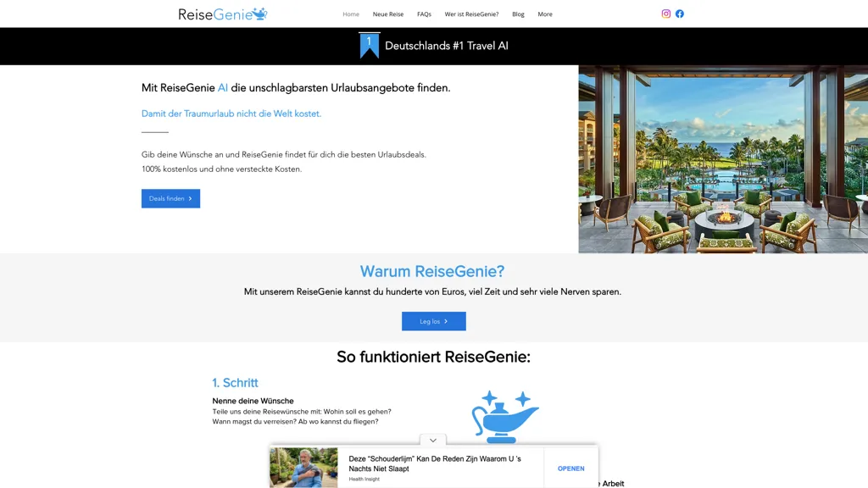This screenshot has width=868, height=488.
Task: Open the More menu in navigation
Action: point(545,14)
